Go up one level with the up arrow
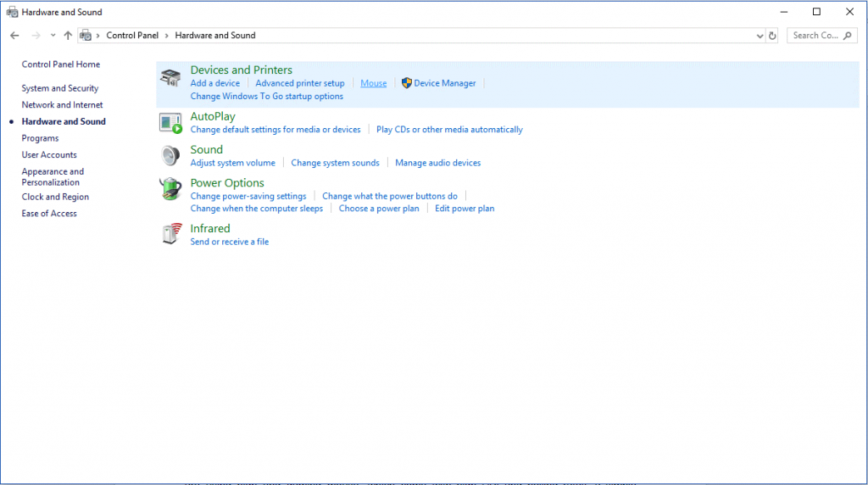 [x=68, y=36]
